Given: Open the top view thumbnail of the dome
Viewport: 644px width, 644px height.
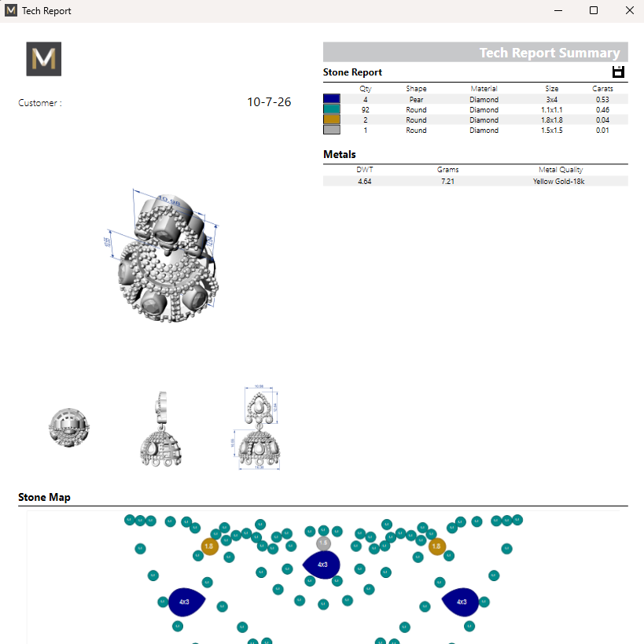Looking at the screenshot, I should 68,428.
